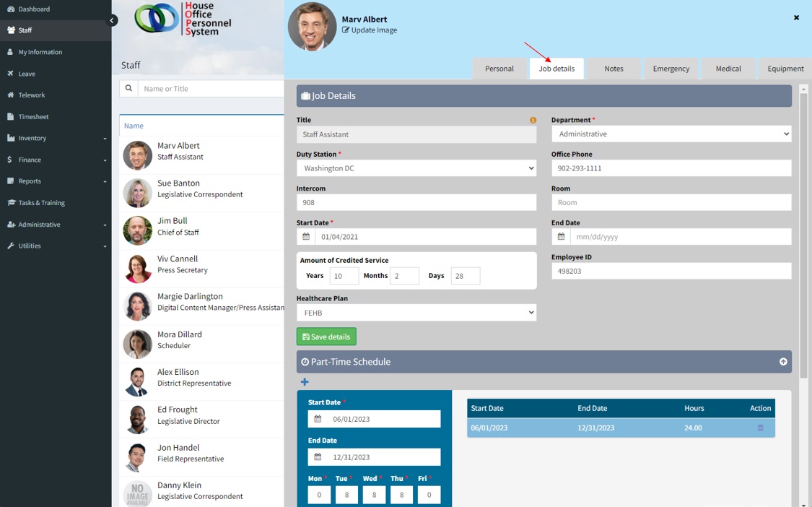Viewport: 812px width, 507px height.
Task: Expand the Healthcare Plan dropdown
Action: pos(416,313)
